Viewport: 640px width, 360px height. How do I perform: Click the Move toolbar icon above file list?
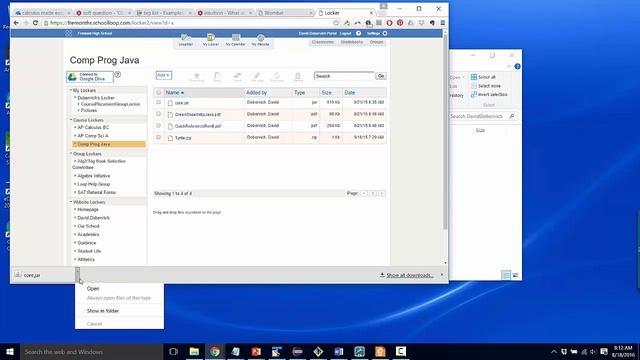tap(237, 76)
